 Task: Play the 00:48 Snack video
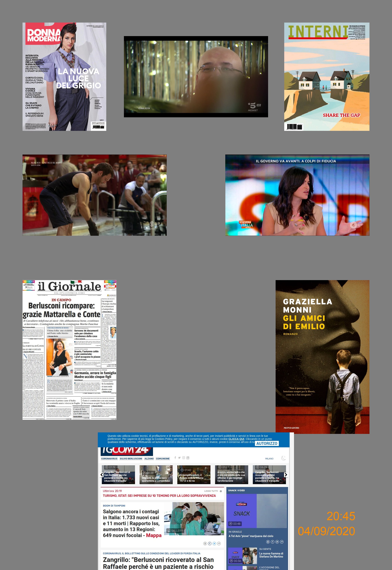click(235, 524)
